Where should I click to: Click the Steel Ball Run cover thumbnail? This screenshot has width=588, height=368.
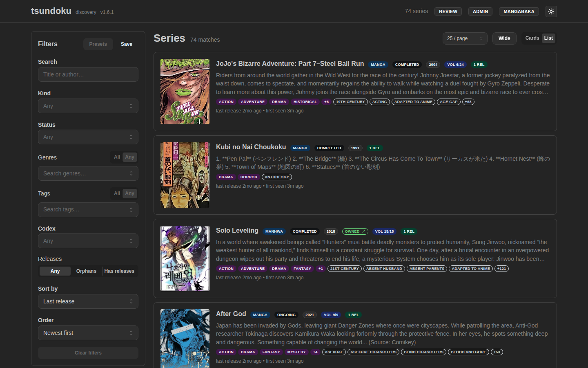pos(185,92)
